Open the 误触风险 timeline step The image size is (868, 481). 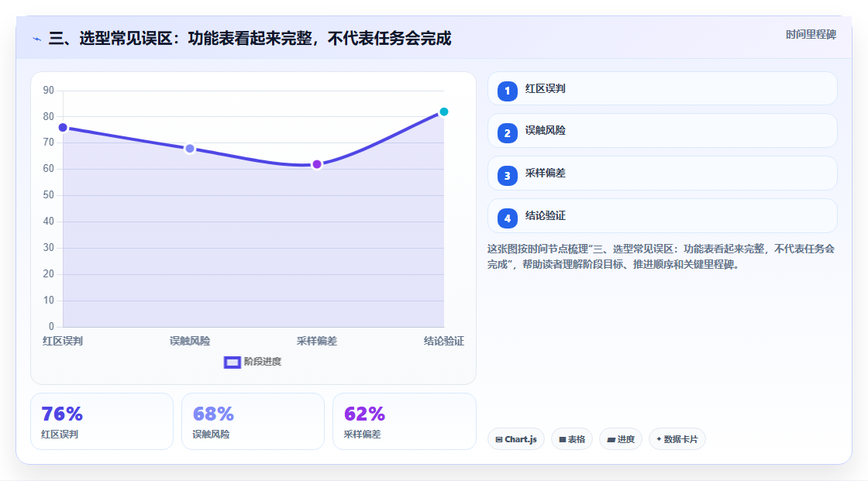tap(662, 131)
